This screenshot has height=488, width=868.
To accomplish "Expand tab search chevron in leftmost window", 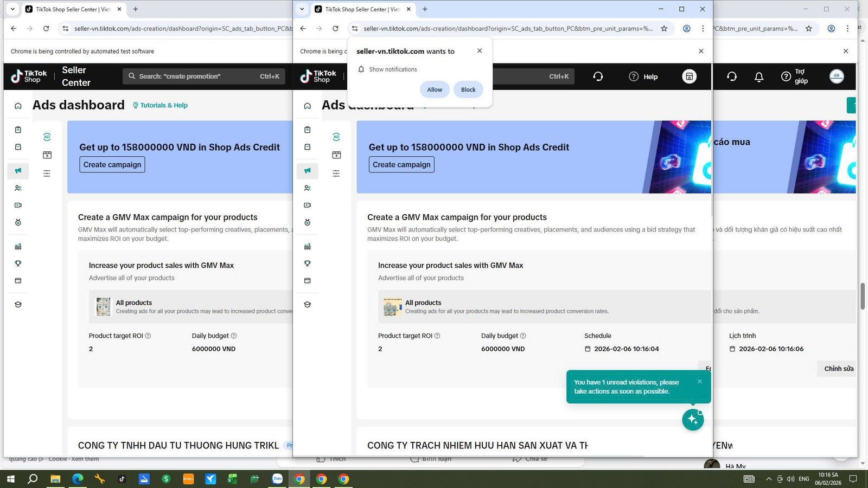I will [x=12, y=9].
